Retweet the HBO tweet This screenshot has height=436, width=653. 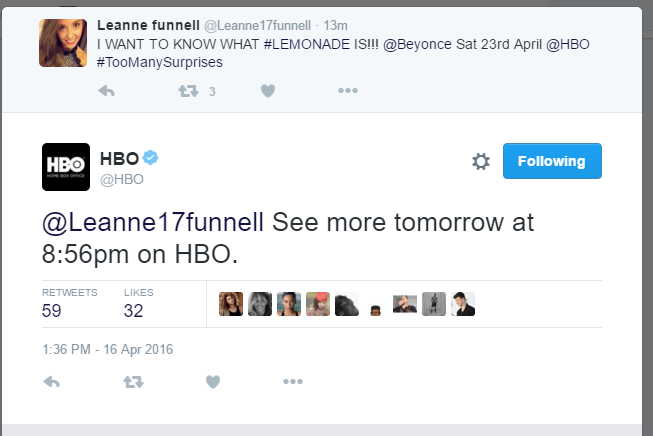pos(133,381)
